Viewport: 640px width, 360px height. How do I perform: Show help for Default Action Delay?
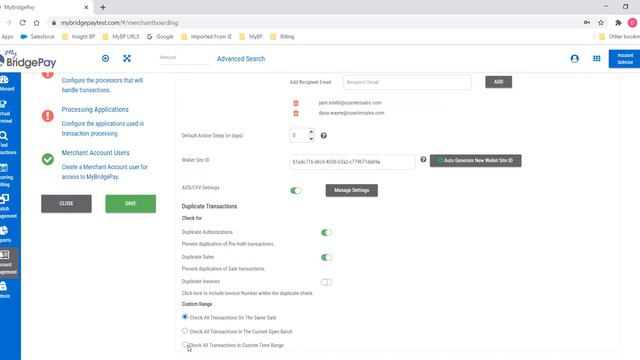coord(324,136)
